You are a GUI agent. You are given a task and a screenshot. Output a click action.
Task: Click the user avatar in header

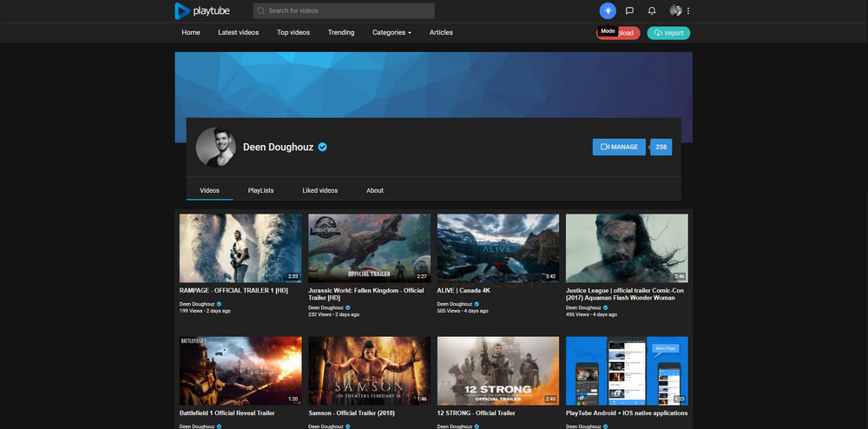(x=675, y=10)
